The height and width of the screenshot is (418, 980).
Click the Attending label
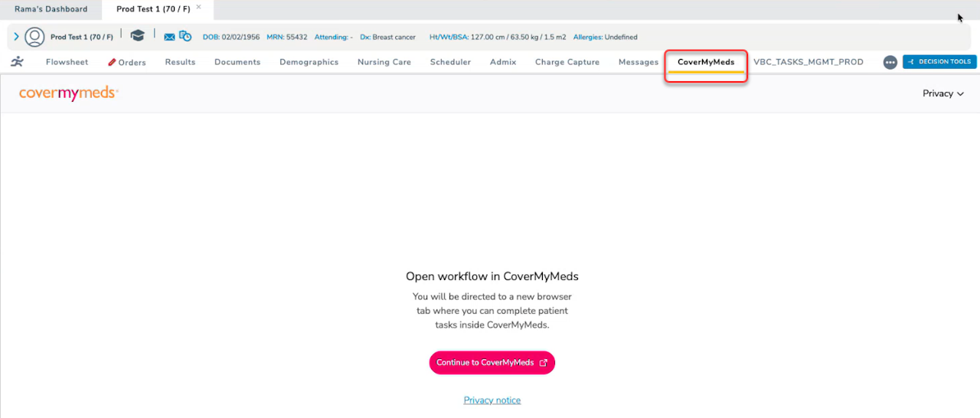coord(331,37)
